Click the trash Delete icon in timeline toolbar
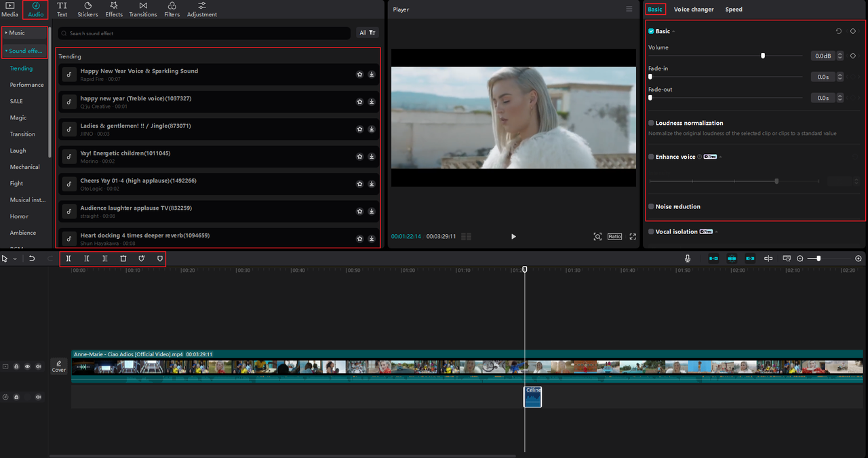The image size is (868, 458). point(123,259)
